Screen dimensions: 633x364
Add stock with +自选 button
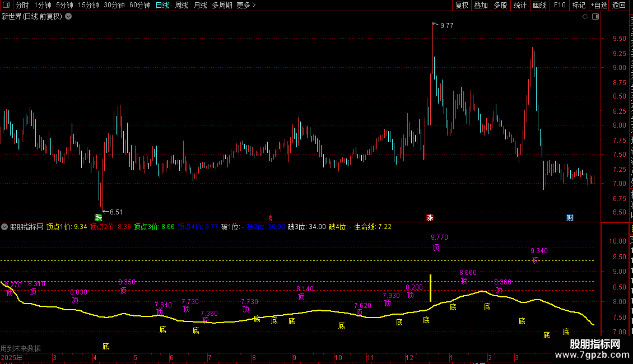(x=599, y=5)
